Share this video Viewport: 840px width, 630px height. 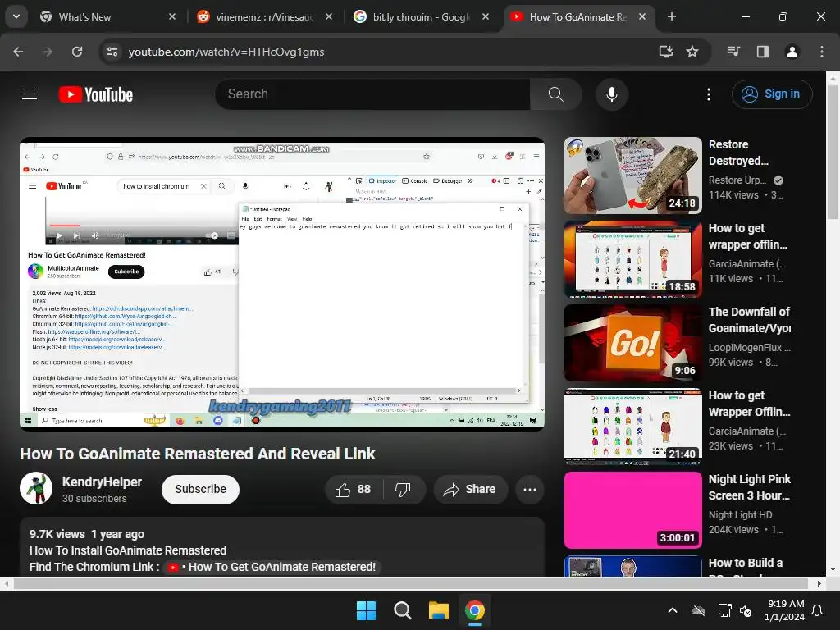coord(470,489)
